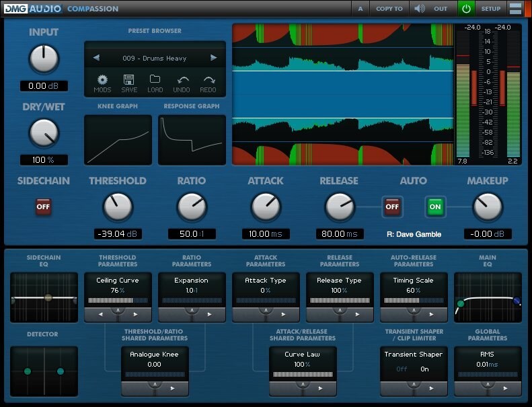Viewport: 532px width, 407px height.
Task: Toggle the green power bypass icon
Action: (x=466, y=9)
